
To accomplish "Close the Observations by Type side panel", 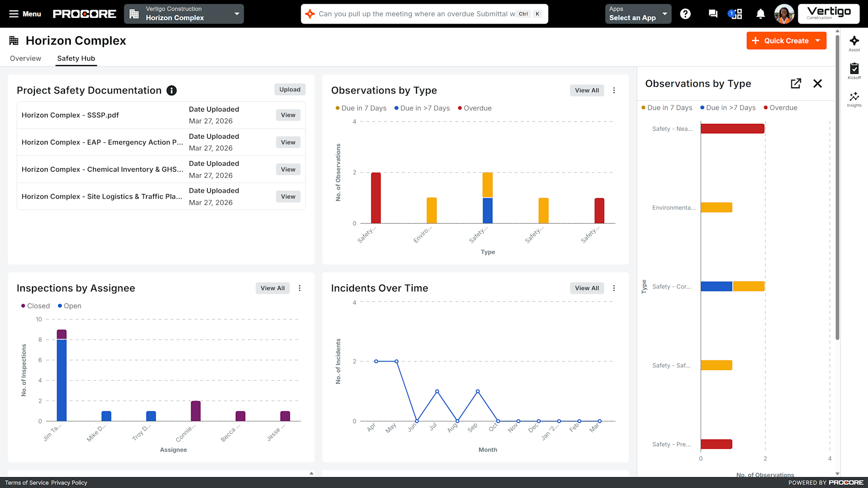I will pyautogui.click(x=818, y=83).
